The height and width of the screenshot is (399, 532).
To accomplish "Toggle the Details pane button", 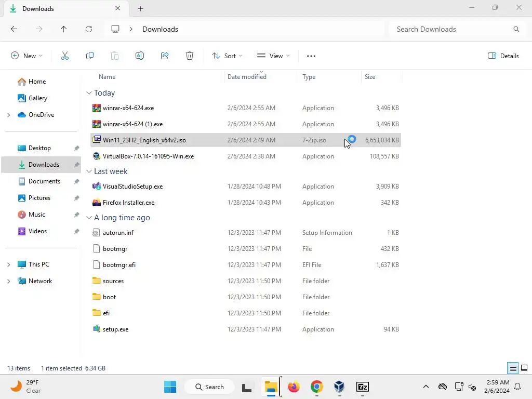I will 503,56.
